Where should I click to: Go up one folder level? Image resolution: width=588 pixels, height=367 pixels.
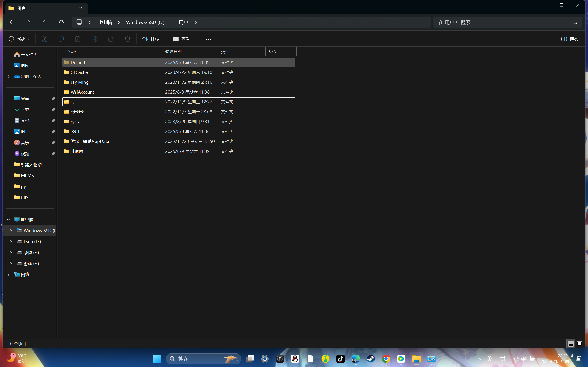pyautogui.click(x=45, y=22)
